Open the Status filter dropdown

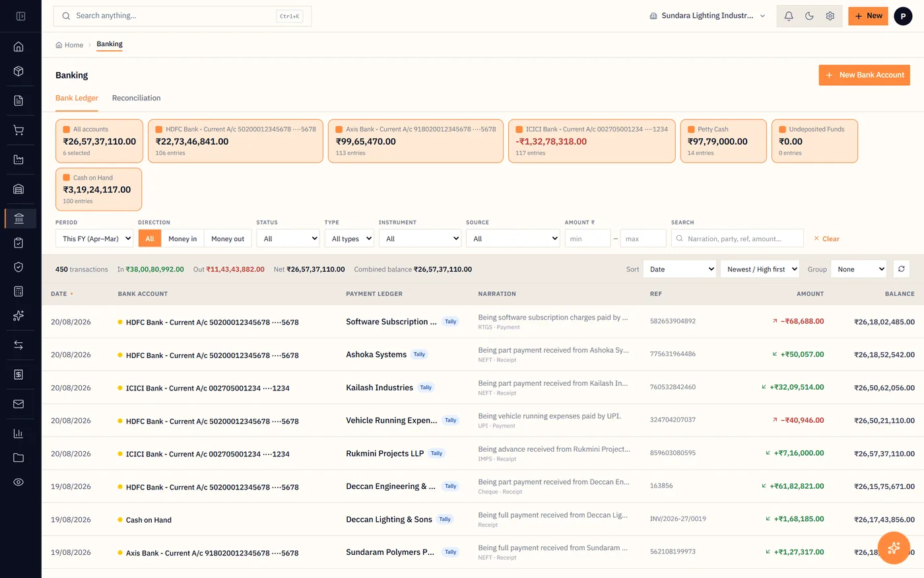[x=288, y=238]
